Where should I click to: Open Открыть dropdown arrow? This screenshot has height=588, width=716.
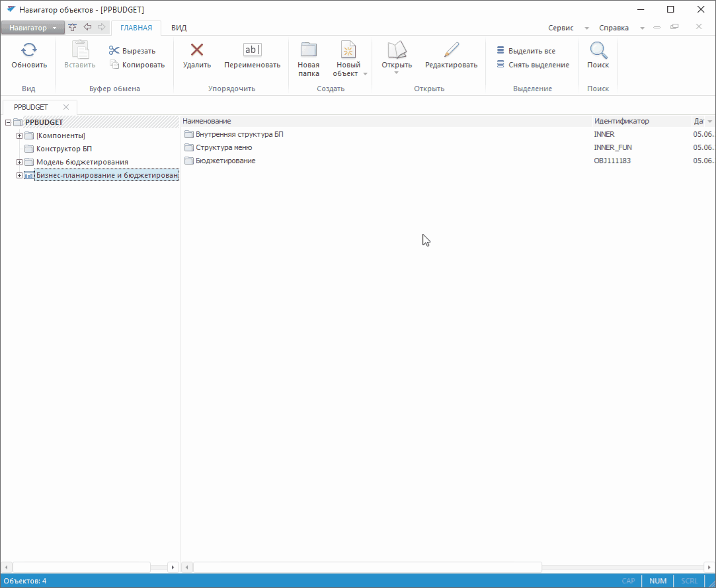[397, 73]
